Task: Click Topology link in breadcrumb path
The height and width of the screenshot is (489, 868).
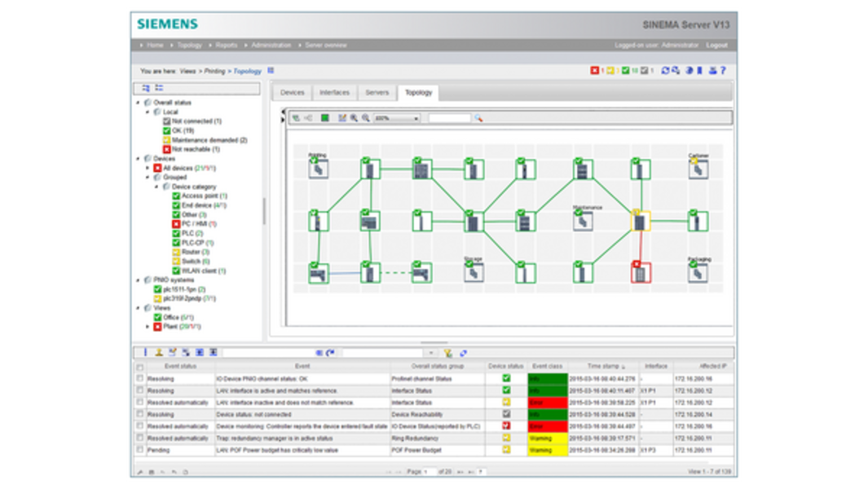Action: 248,71
